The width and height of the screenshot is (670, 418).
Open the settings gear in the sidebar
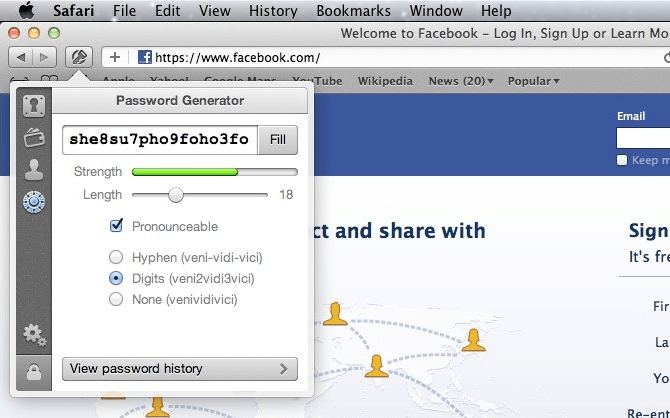(x=35, y=335)
